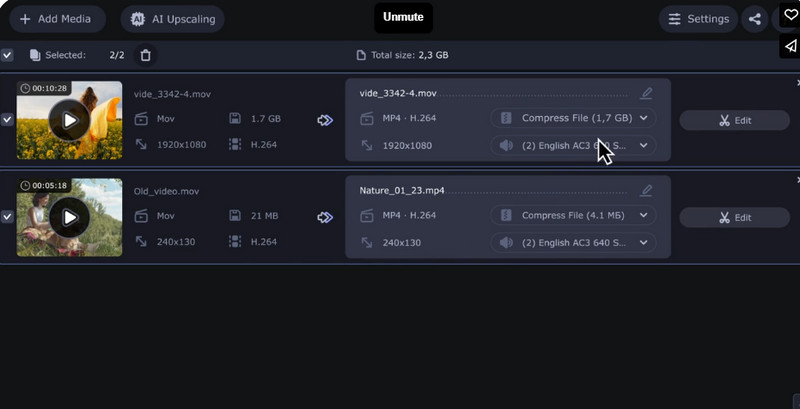Play the Old_video.mov preview
800x409 pixels.
click(x=69, y=217)
